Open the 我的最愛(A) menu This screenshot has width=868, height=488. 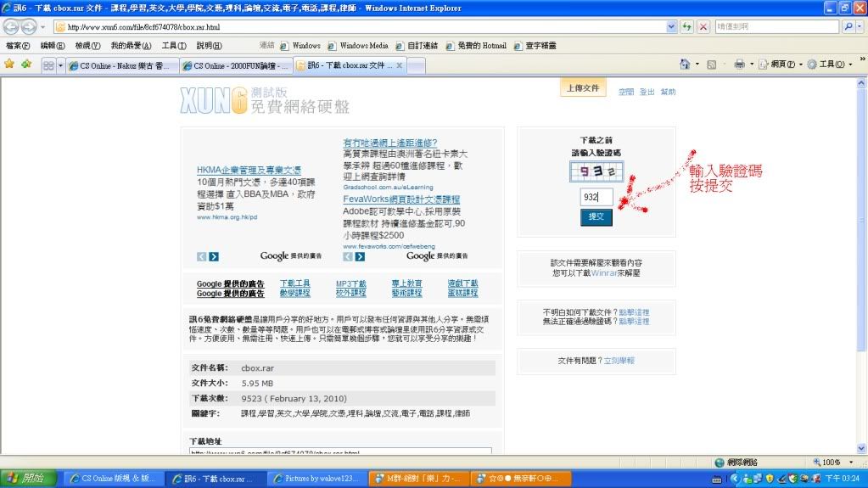[131, 45]
